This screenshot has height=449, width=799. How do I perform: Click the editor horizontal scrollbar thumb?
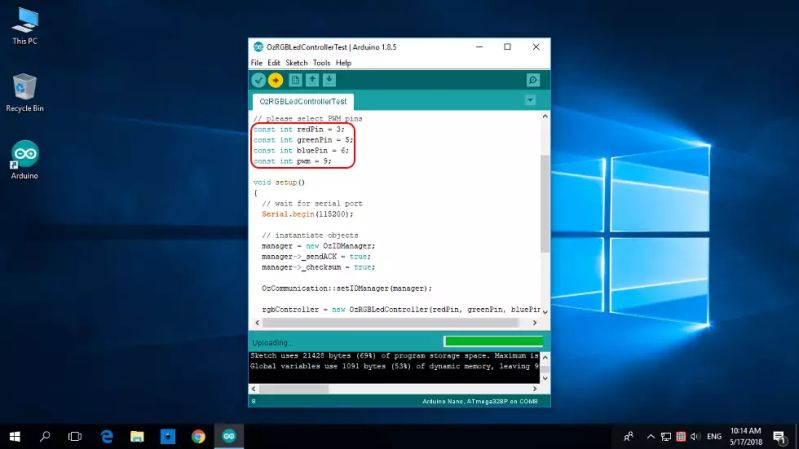tap(390, 323)
